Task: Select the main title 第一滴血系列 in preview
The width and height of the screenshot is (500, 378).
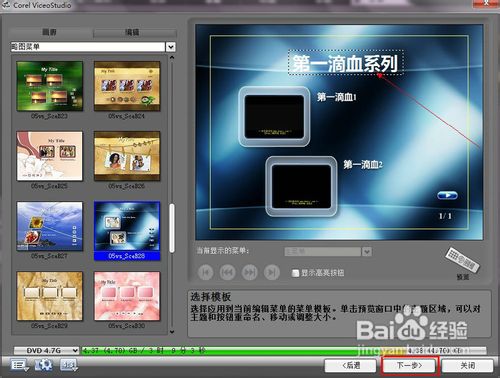Action: point(346,62)
